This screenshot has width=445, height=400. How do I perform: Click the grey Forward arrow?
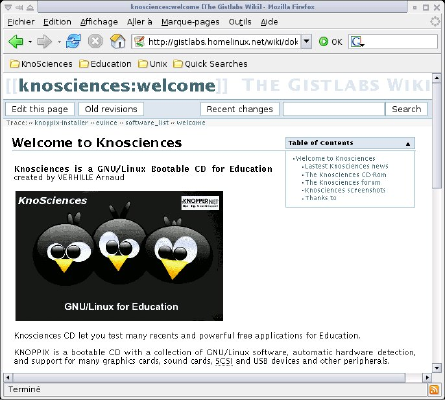coord(44,41)
